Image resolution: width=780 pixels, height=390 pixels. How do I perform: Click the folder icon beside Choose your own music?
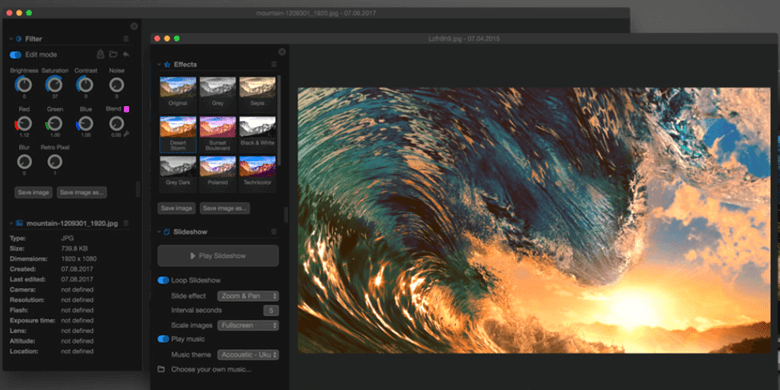coord(161,369)
